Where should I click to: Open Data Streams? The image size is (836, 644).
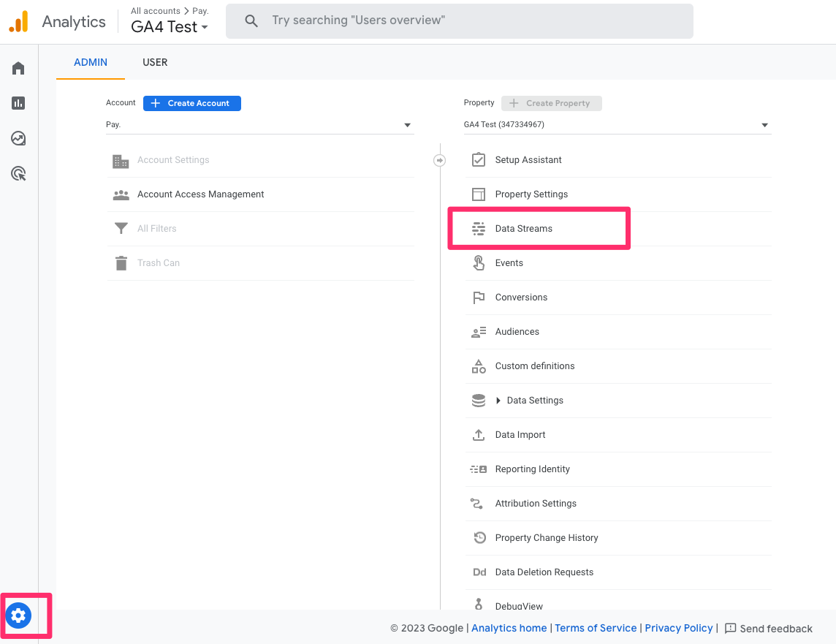click(x=523, y=229)
